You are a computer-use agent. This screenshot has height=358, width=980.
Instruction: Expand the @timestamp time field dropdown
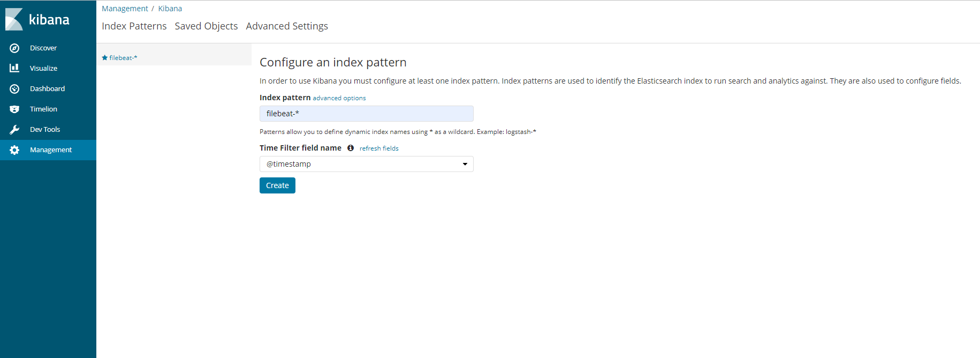tap(366, 164)
